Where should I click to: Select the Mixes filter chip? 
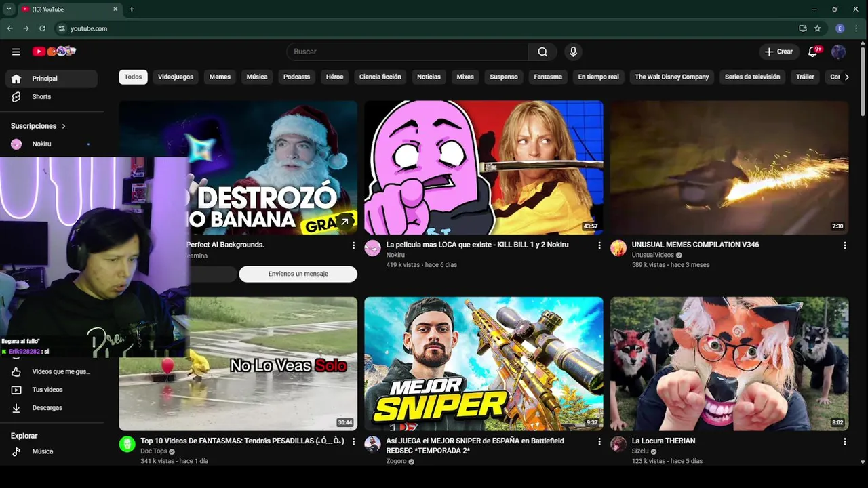(465, 77)
